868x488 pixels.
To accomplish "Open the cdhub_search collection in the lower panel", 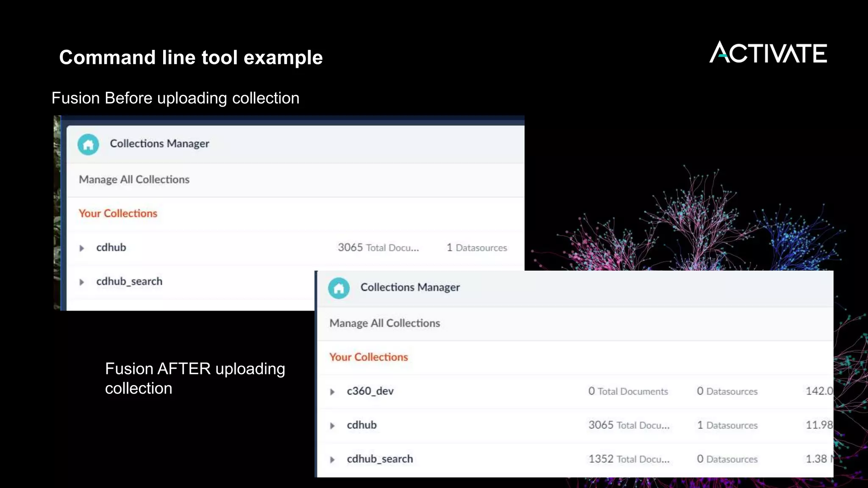I will tap(380, 459).
